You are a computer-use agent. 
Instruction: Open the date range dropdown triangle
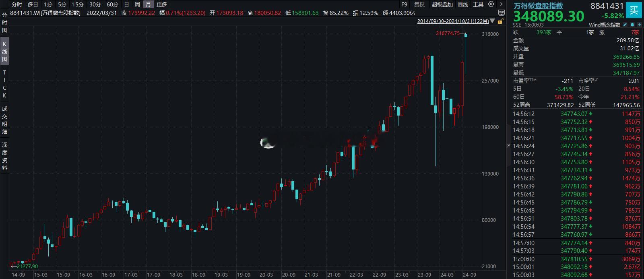click(x=492, y=21)
